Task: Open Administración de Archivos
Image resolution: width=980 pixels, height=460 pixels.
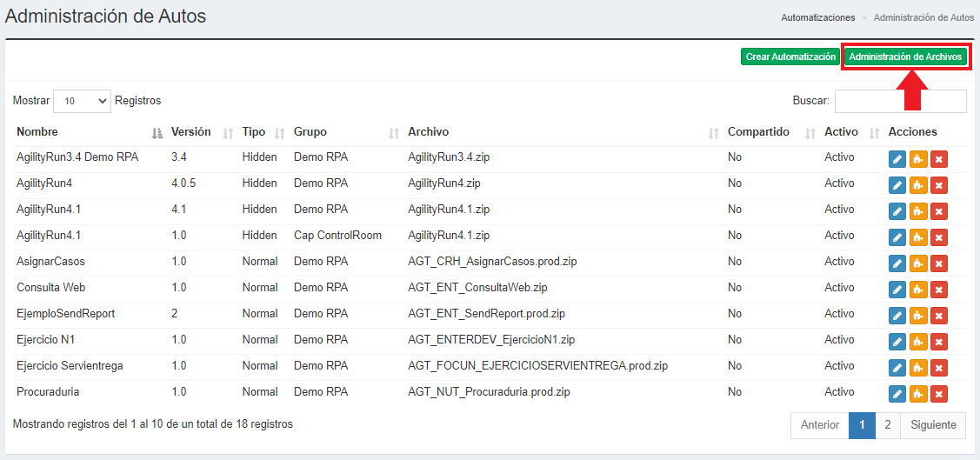Action: coord(905,57)
